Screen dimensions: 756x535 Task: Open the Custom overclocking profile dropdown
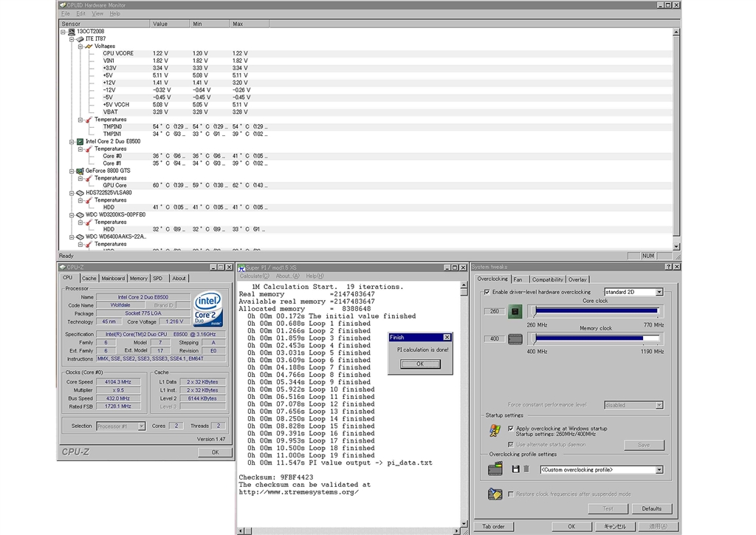click(x=659, y=470)
